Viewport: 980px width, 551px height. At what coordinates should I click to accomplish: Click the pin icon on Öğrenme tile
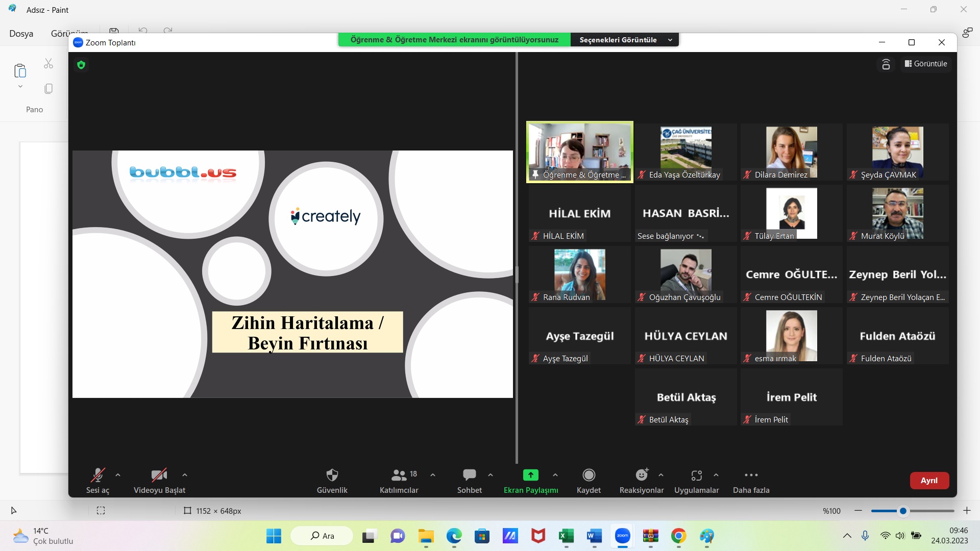click(535, 174)
